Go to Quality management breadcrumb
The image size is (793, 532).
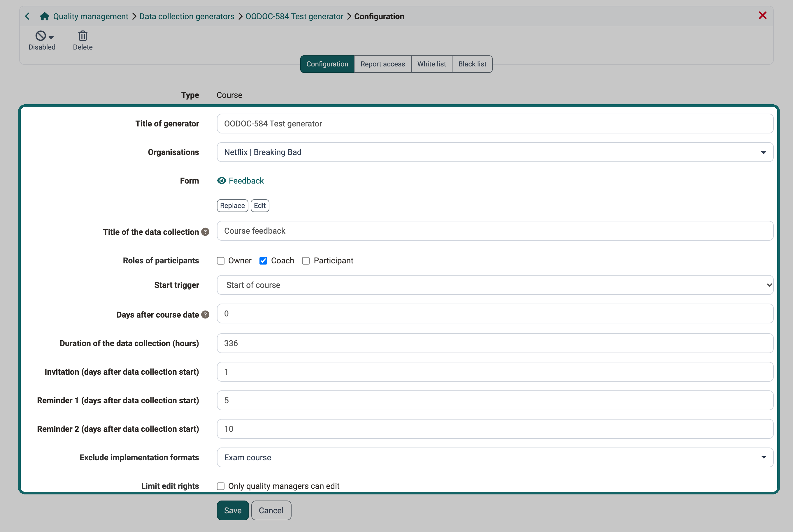[x=91, y=16]
